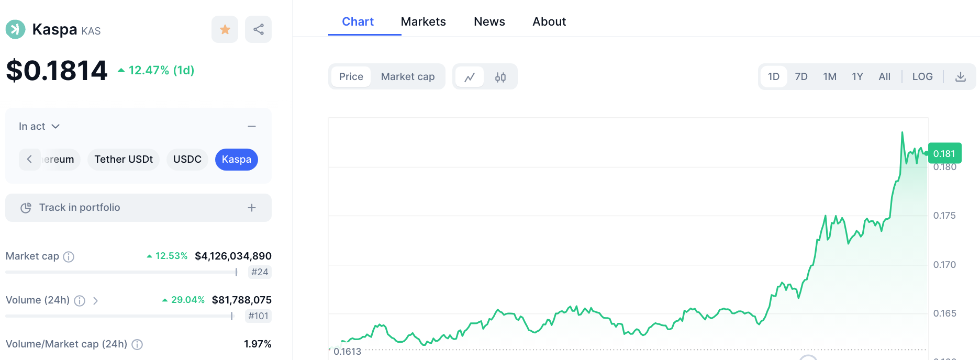Set chart range to All
Image resolution: width=980 pixels, height=360 pixels.
click(885, 77)
